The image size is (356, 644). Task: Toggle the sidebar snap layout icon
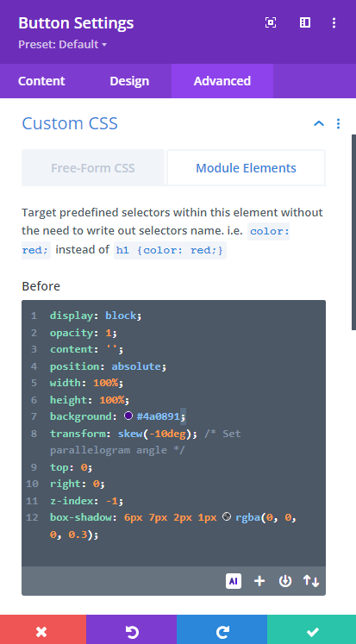tap(305, 22)
